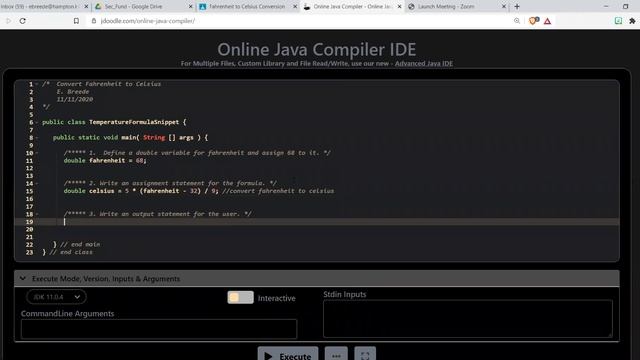Open the Brave Shields lion icon

pyautogui.click(x=533, y=21)
